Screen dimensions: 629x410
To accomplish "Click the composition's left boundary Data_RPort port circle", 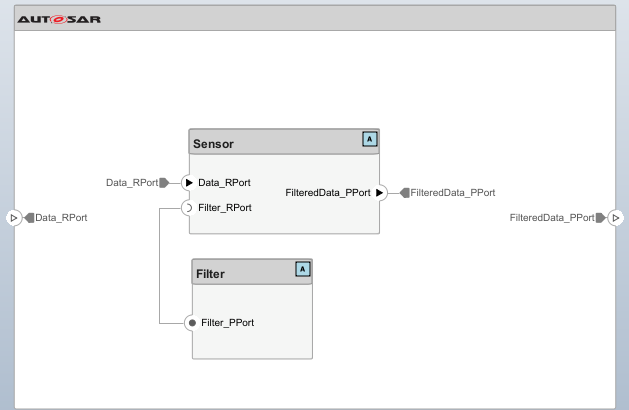I will pos(13,217).
